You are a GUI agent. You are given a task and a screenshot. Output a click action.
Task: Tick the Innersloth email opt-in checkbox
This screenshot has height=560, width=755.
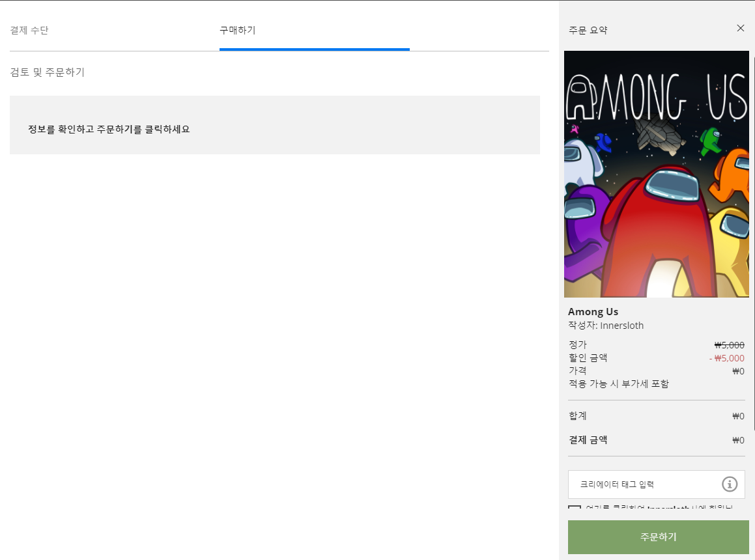574,507
